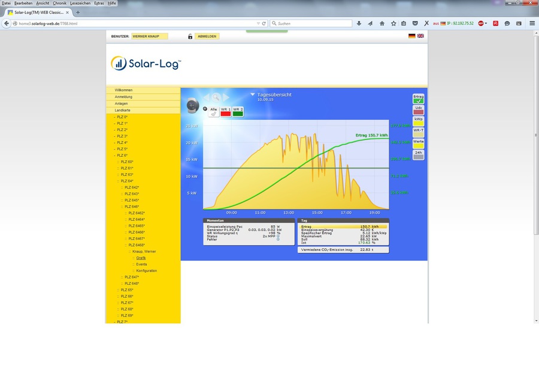Viewport: 539px width, 392px height.
Task: Open the Tagesübersicht view dropdown
Action: tap(253, 95)
